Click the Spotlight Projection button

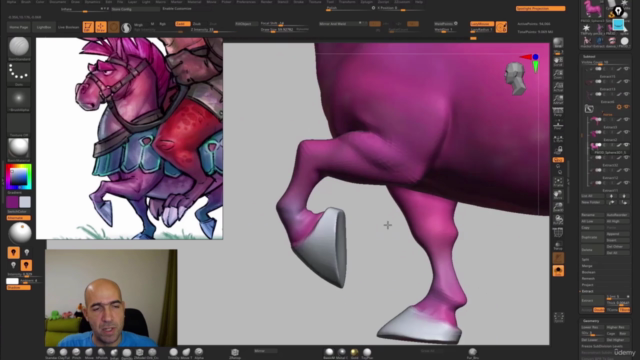click(540, 9)
